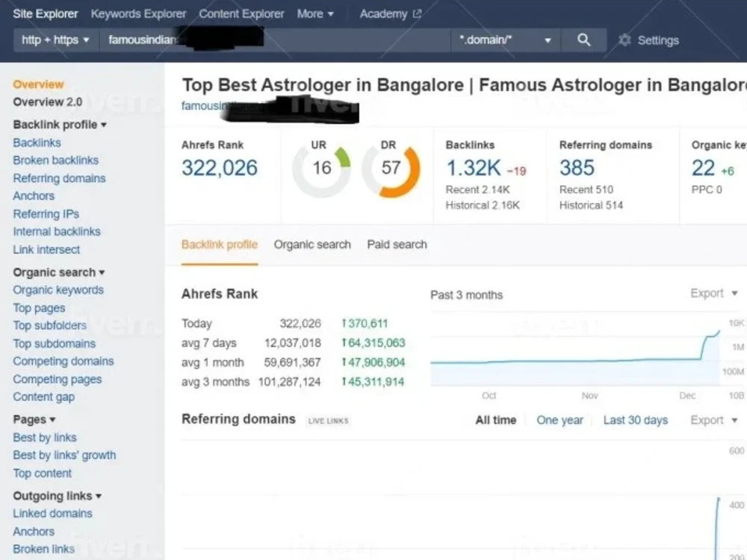Open Export dropdown for Referring domains chart
The width and height of the screenshot is (747, 560).
[x=714, y=420]
